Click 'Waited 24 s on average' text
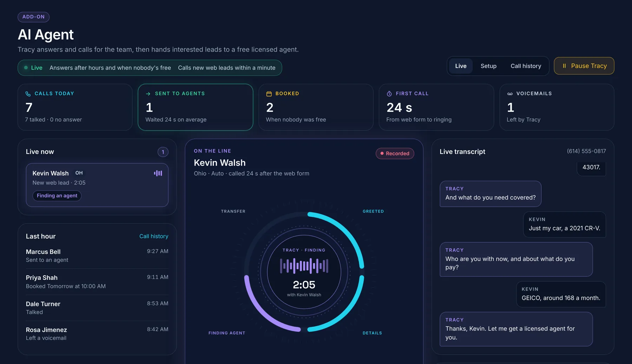The width and height of the screenshot is (632, 364). [176, 120]
